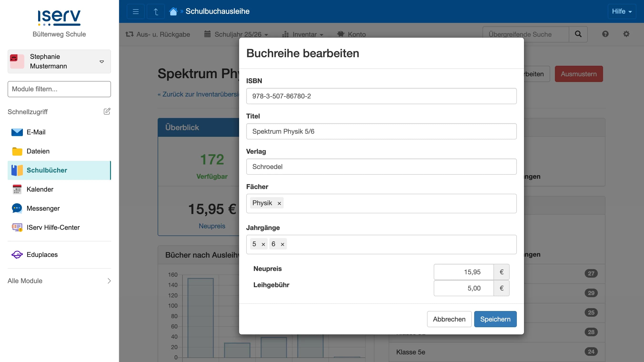
Task: Click the ISBN input field
Action: coord(381,96)
